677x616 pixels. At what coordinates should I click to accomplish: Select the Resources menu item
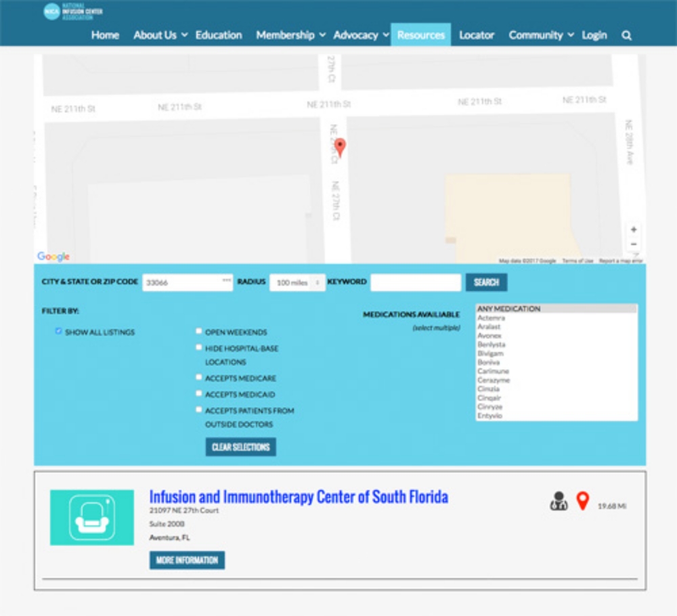[x=421, y=35]
